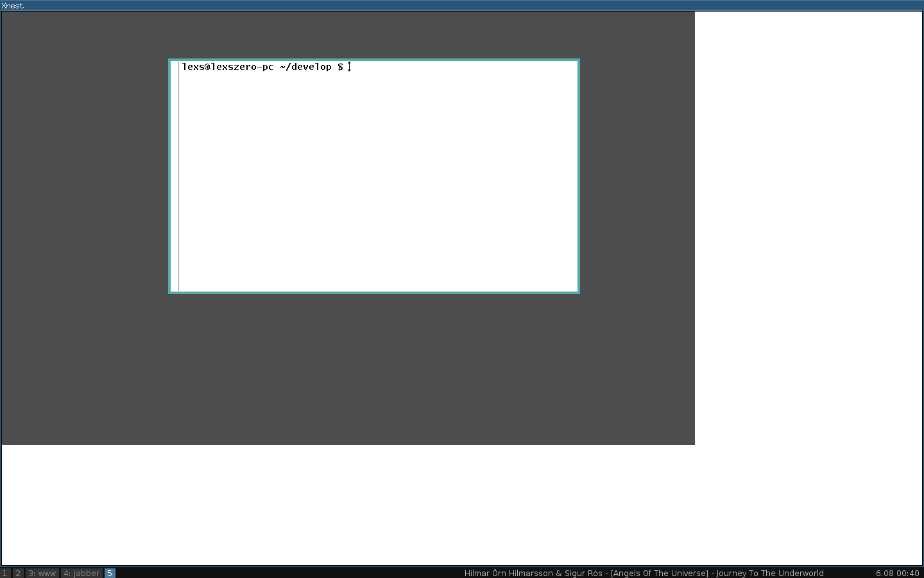The image size is (924, 578).
Task: Click the track title 'Journey To The Underworld'
Action: pos(770,573)
